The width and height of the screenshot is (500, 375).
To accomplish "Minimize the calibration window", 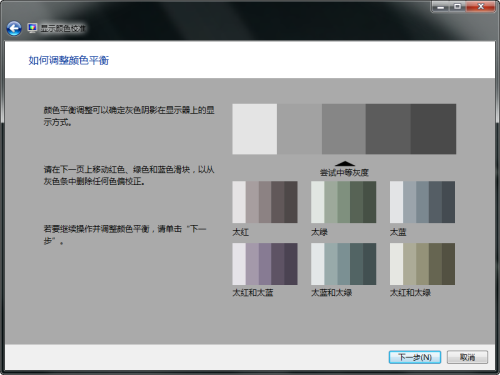I will (x=440, y=6).
